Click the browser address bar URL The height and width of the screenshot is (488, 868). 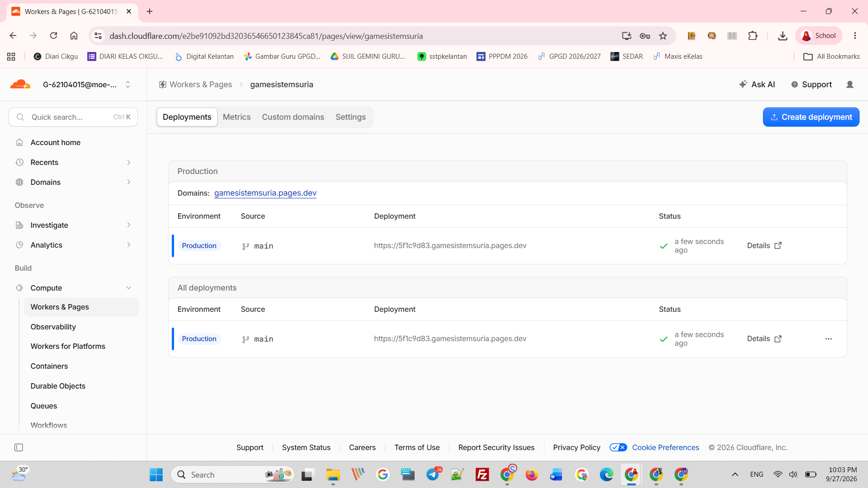[x=266, y=36]
